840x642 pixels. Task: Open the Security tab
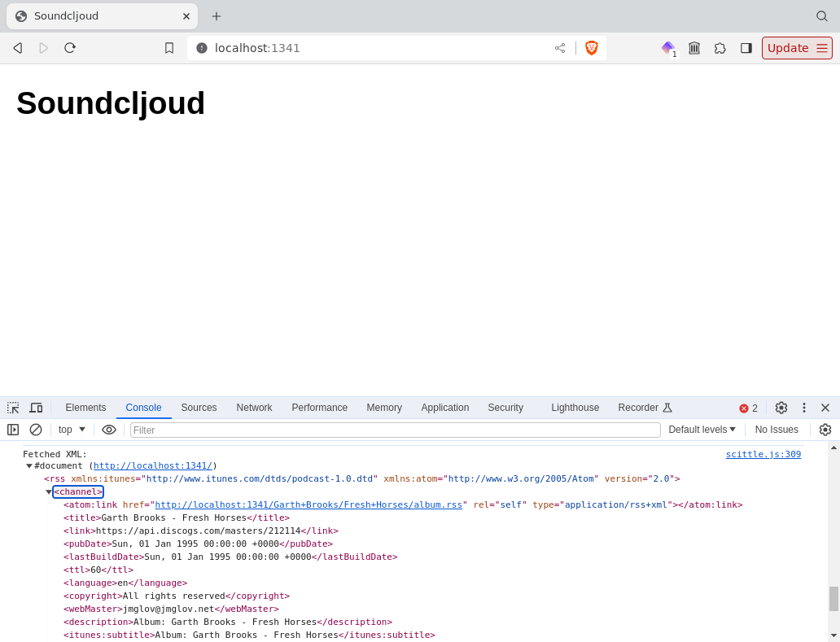505,408
